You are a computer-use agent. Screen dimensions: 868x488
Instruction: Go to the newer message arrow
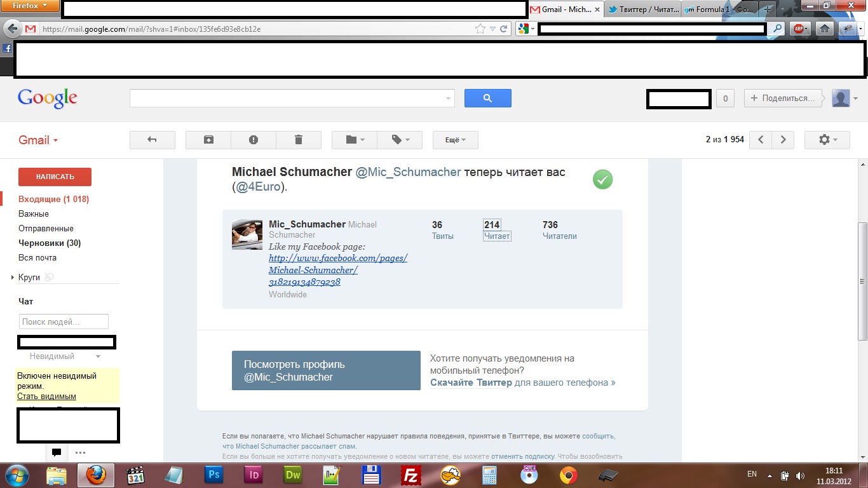(761, 140)
